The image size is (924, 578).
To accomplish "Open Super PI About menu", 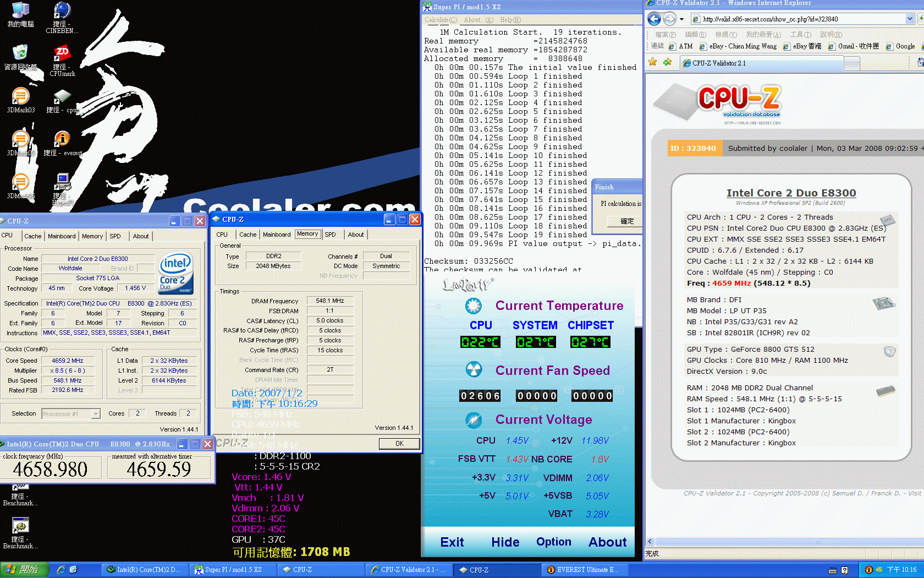I will pyautogui.click(x=479, y=20).
